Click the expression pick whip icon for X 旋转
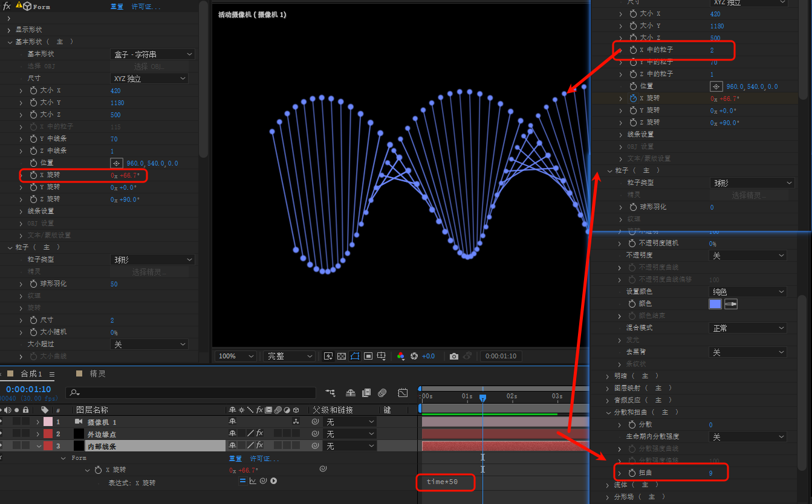Viewport: 812px width, 504px height. pyautogui.click(x=263, y=481)
